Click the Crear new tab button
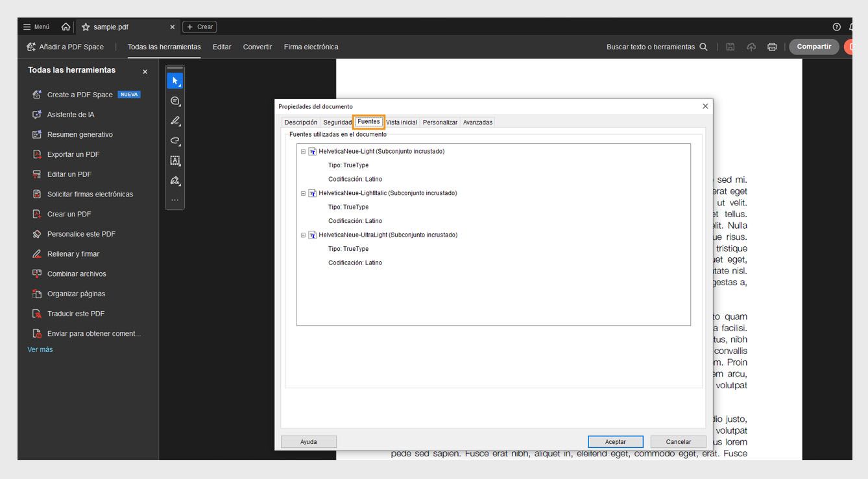Screen dimensions: 868x479 click(x=200, y=27)
